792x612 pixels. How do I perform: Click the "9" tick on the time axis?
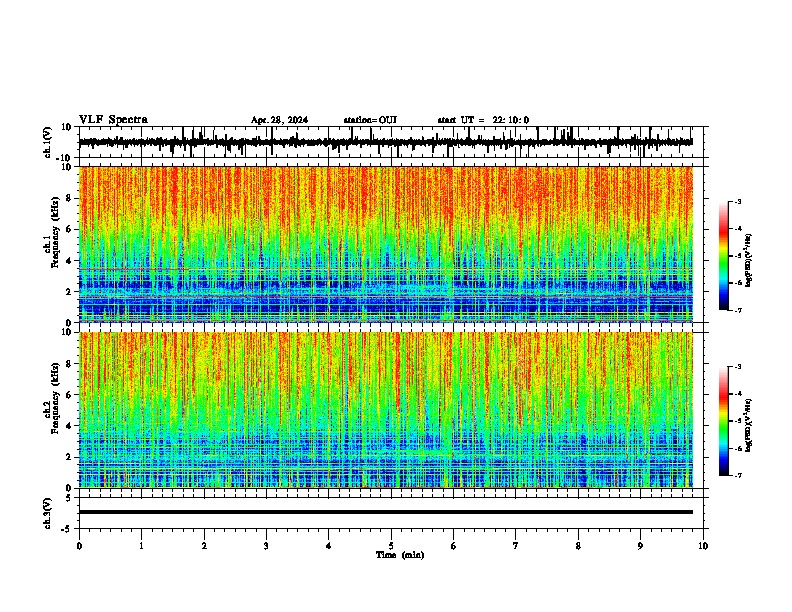point(640,546)
